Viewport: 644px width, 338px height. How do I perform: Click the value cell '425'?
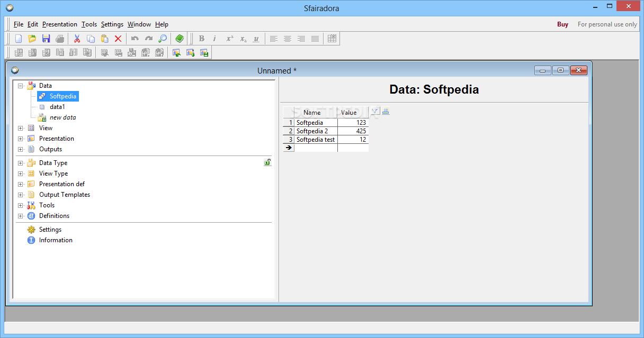(x=353, y=131)
